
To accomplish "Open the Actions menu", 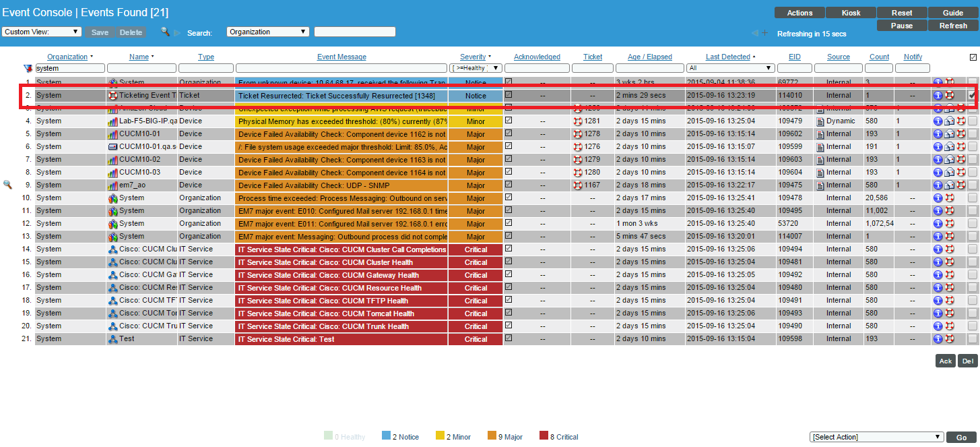I will pyautogui.click(x=799, y=13).
